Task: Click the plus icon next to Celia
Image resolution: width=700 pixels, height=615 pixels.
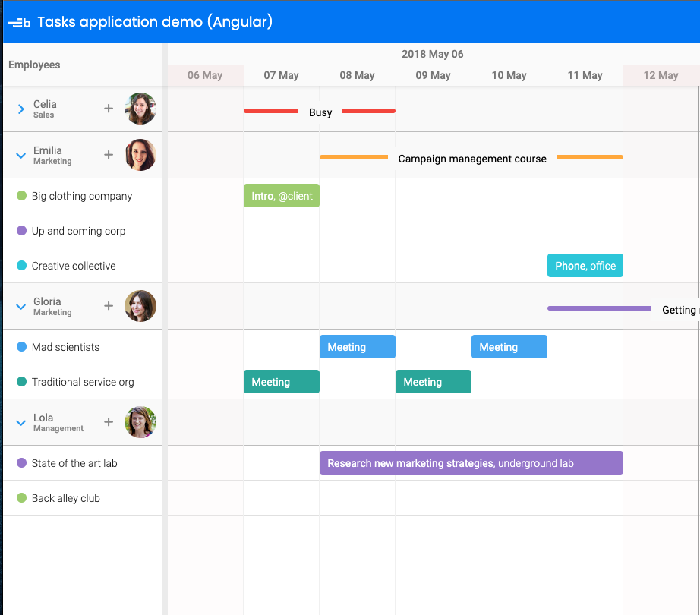Action: (x=109, y=109)
